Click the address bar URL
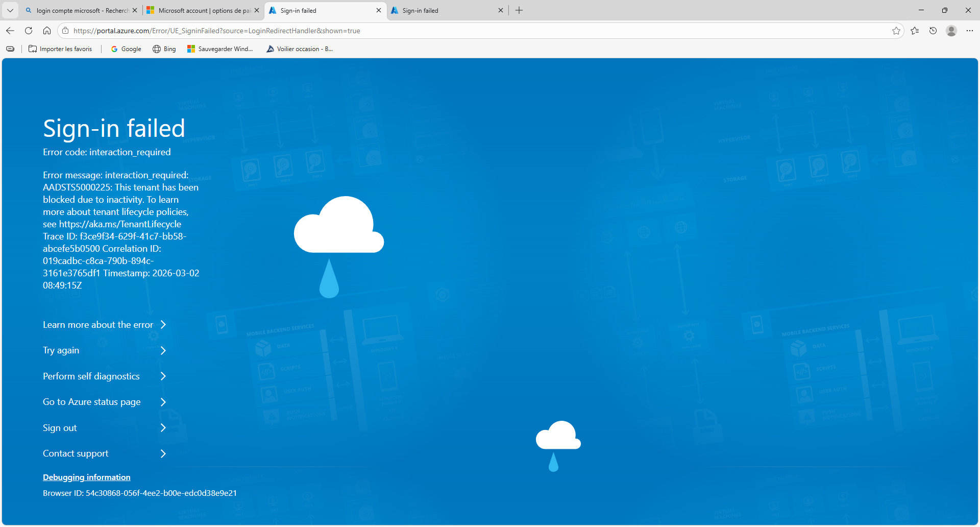This screenshot has height=527, width=980. point(217,31)
